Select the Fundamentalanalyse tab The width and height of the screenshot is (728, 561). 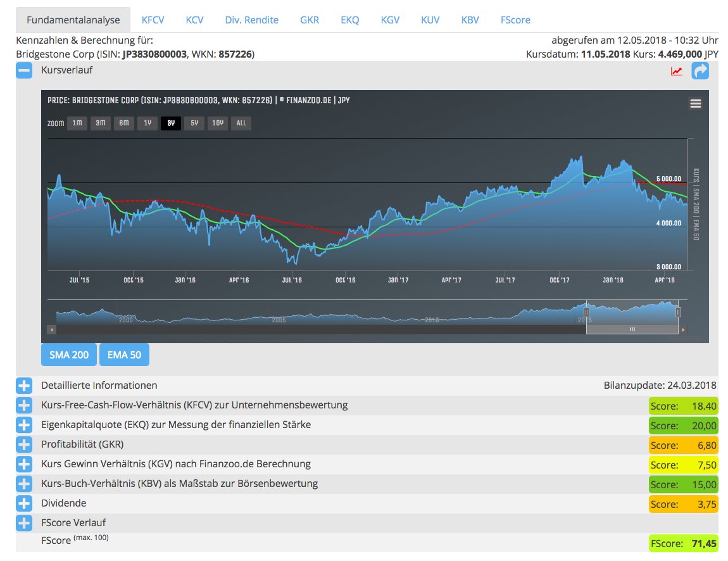(x=73, y=20)
